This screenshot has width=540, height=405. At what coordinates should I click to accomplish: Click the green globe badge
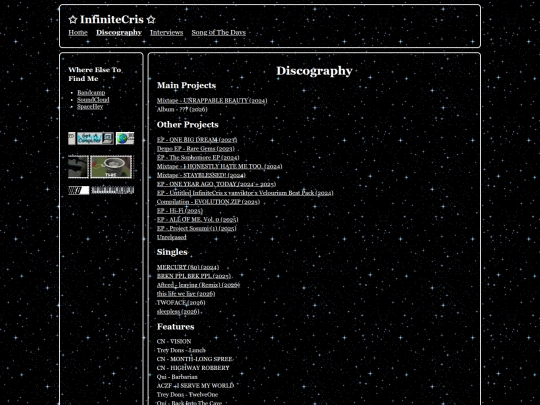pos(125,138)
